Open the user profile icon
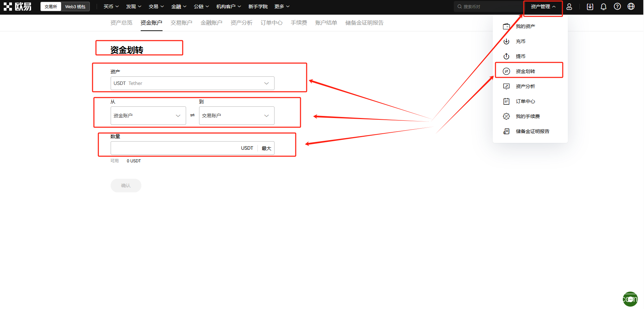This screenshot has height=309, width=644. coord(569,6)
